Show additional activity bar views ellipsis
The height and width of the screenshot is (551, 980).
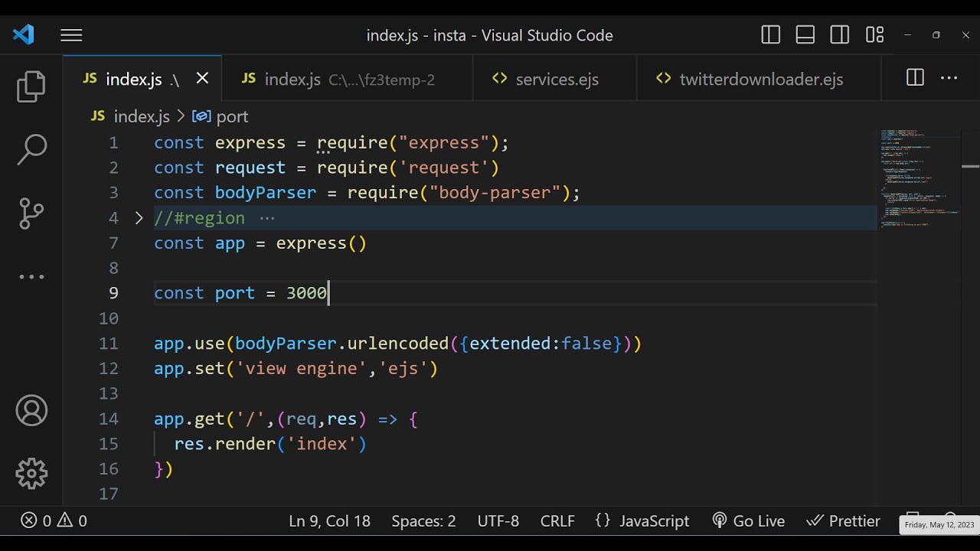tap(31, 277)
